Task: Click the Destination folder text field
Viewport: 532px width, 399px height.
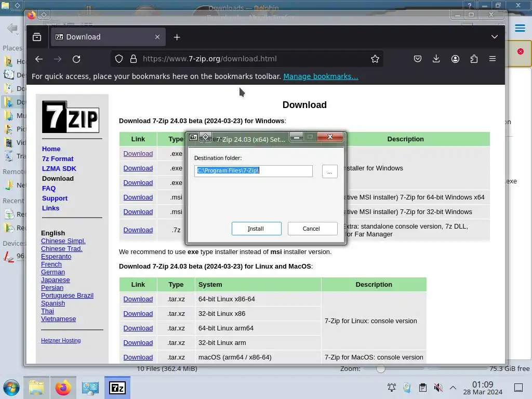Action: 254,170
